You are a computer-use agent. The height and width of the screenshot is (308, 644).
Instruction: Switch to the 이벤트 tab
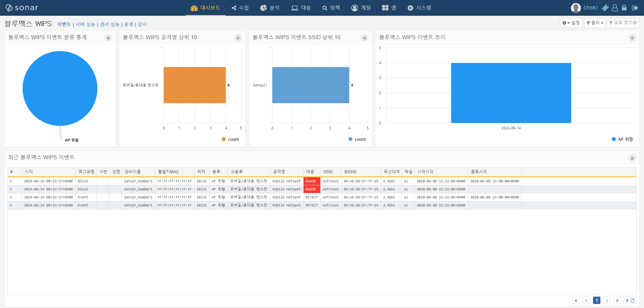coord(64,24)
